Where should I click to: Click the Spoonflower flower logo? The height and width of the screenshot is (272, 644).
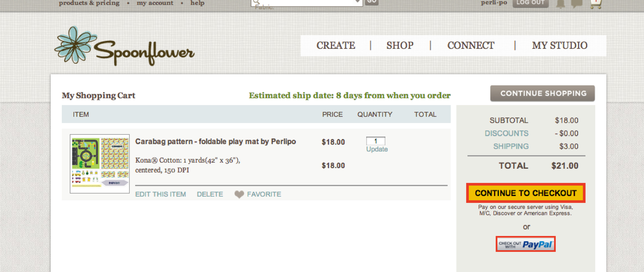75,45
